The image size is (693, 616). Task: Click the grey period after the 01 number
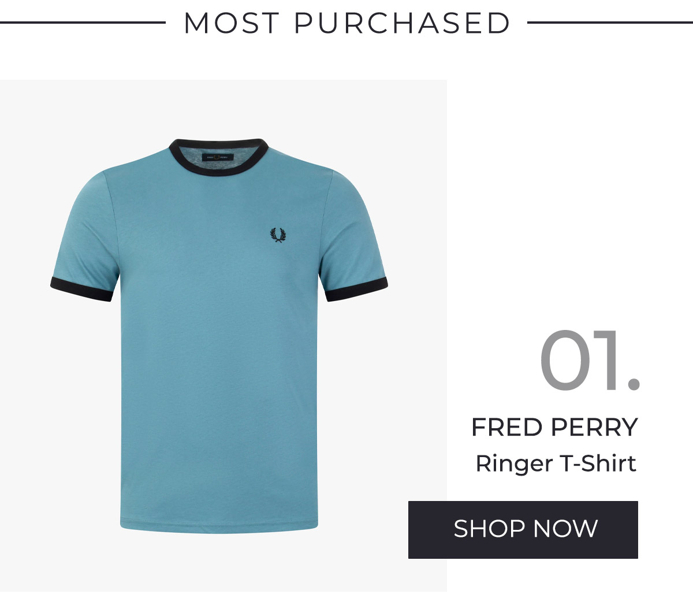[634, 384]
